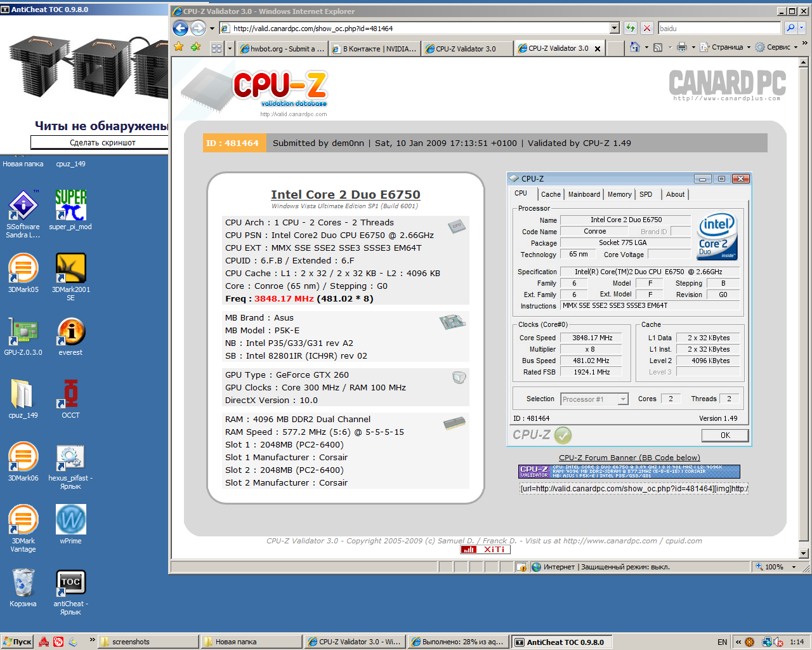
Task: Click the IE Forward arrow button
Action: point(198,28)
